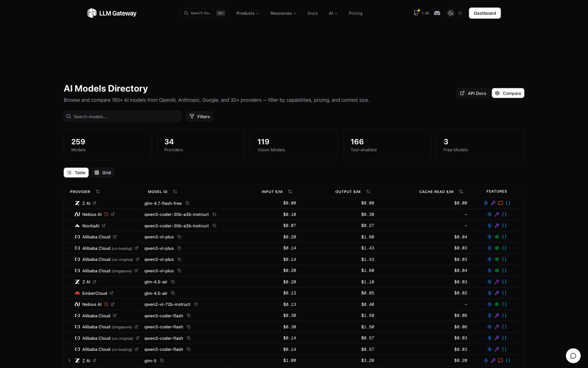588x368 pixels.
Task: Open the Products dropdown menu
Action: point(247,13)
